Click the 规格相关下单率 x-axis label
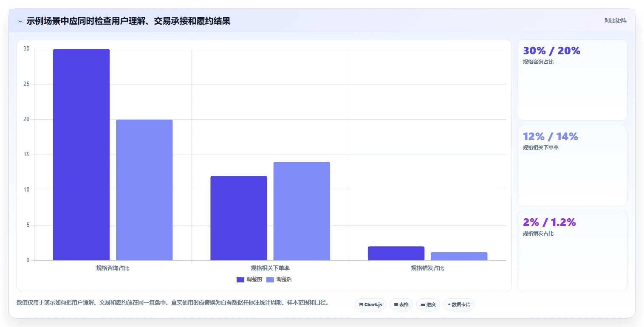644x327 pixels. tap(270, 268)
